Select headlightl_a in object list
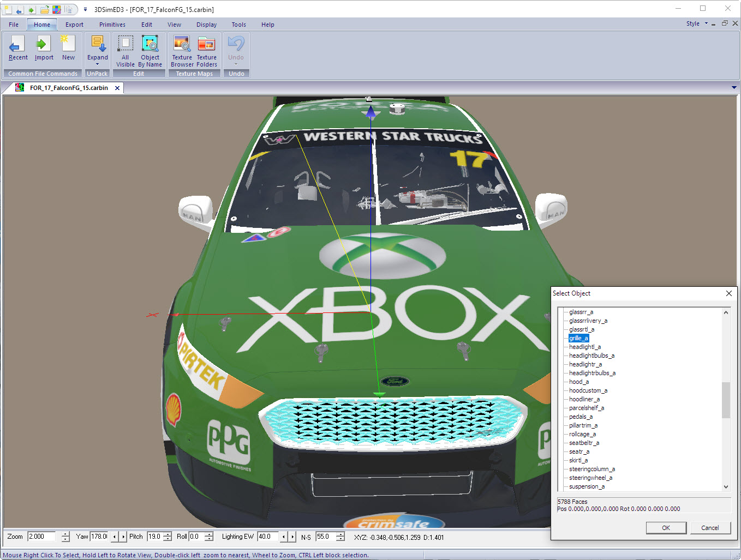 click(585, 347)
